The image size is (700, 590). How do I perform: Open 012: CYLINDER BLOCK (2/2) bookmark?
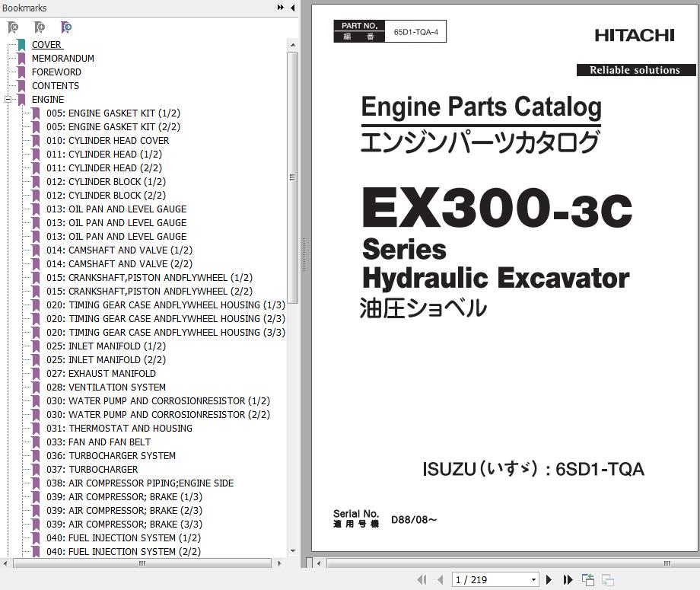[x=106, y=196]
